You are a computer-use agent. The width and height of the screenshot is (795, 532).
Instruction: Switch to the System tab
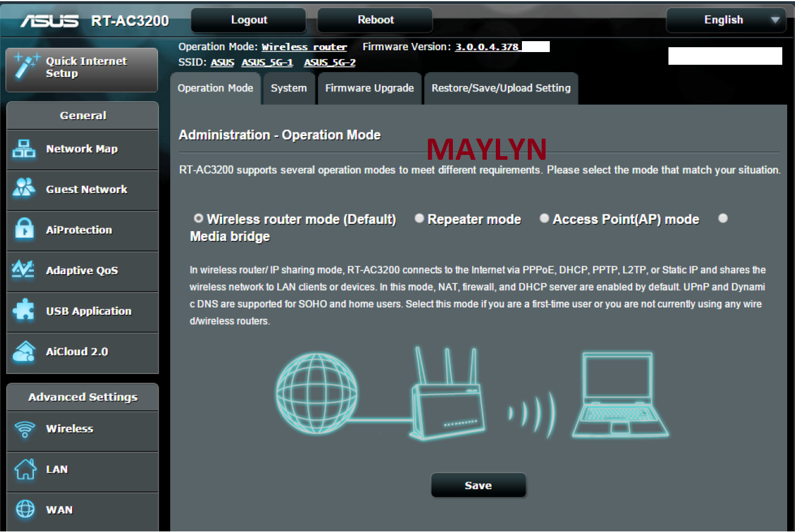pos(288,88)
